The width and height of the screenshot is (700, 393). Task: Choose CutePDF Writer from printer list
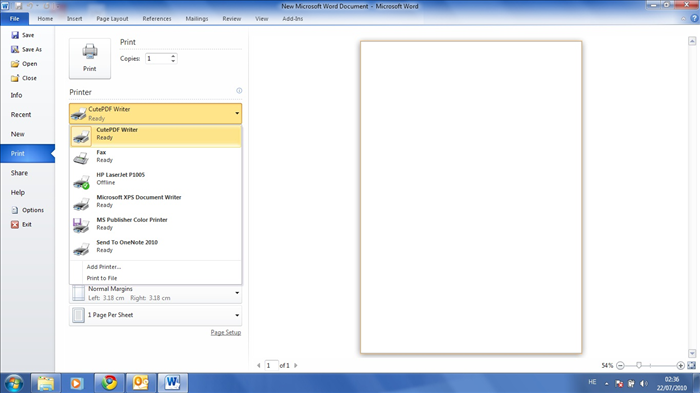155,136
